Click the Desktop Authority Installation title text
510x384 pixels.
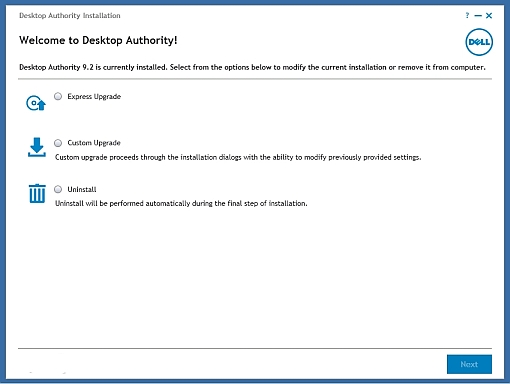tap(70, 16)
